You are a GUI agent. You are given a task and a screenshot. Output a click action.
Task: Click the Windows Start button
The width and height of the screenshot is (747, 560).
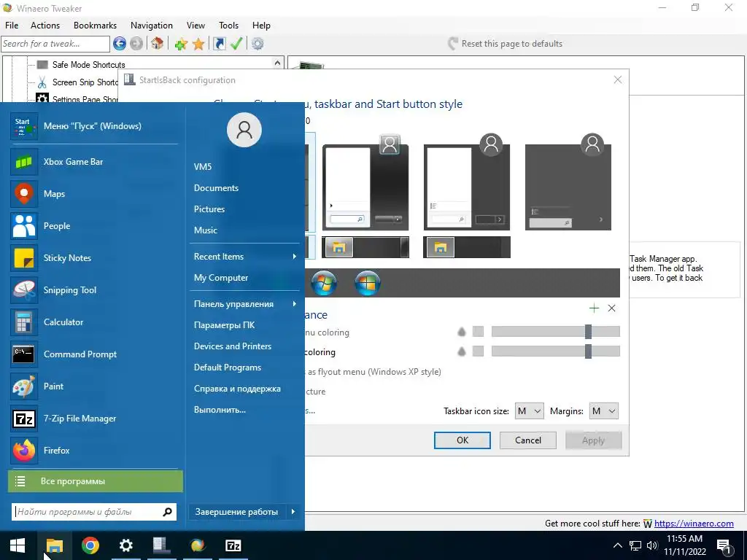pos(18,545)
